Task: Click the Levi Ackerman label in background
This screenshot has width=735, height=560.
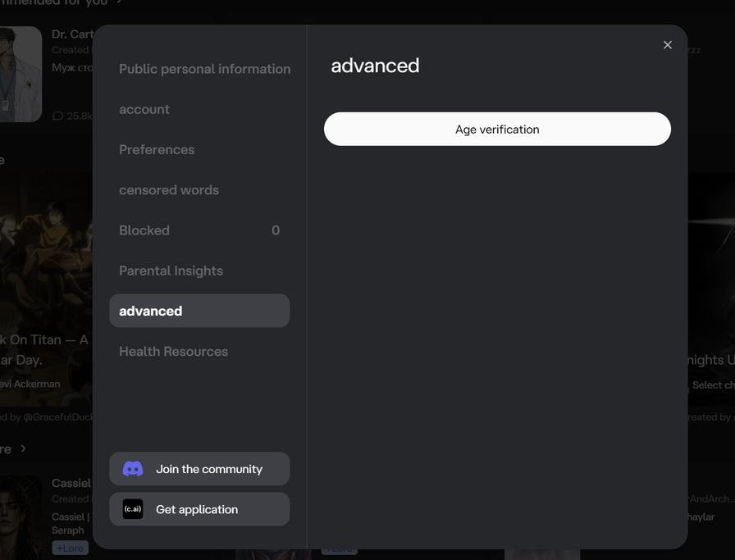Action: pyautogui.click(x=30, y=384)
